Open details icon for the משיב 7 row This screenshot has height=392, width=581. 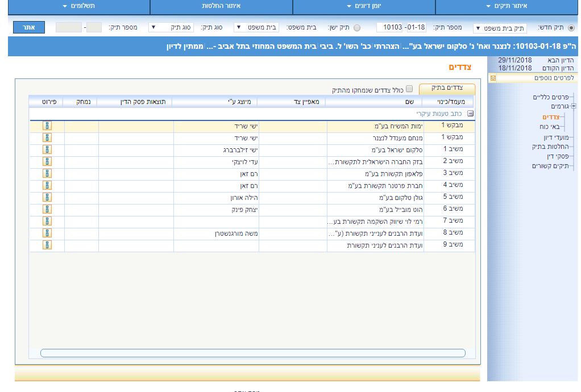point(47,221)
